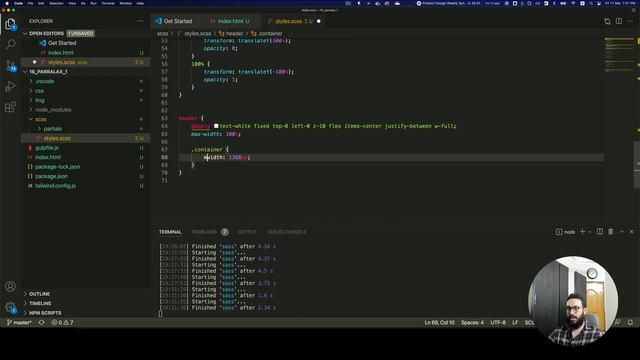Click the editor minimap overview
The height and width of the screenshot is (360, 640).
(x=620, y=55)
